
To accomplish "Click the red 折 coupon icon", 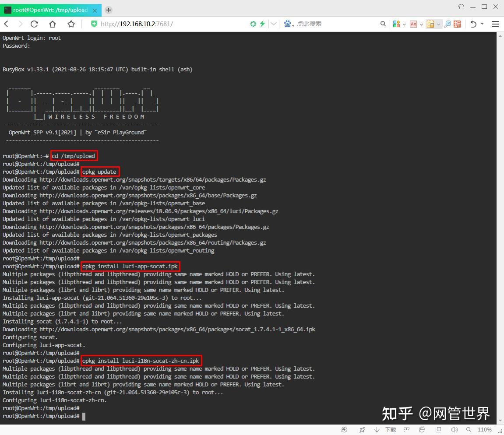I will (x=458, y=24).
